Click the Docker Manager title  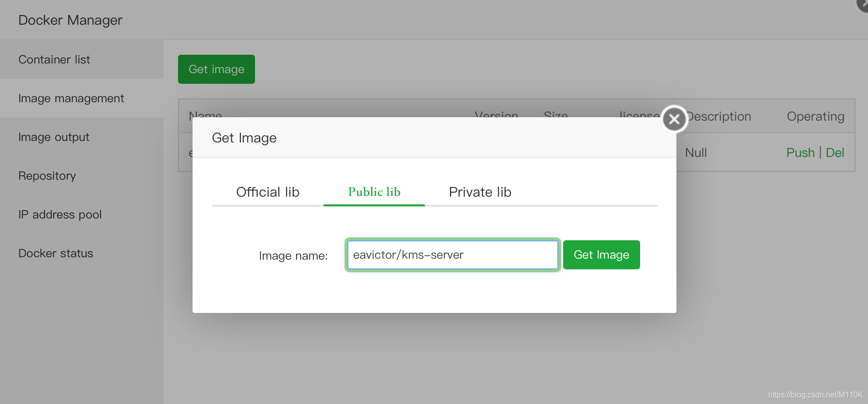pyautogui.click(x=70, y=20)
